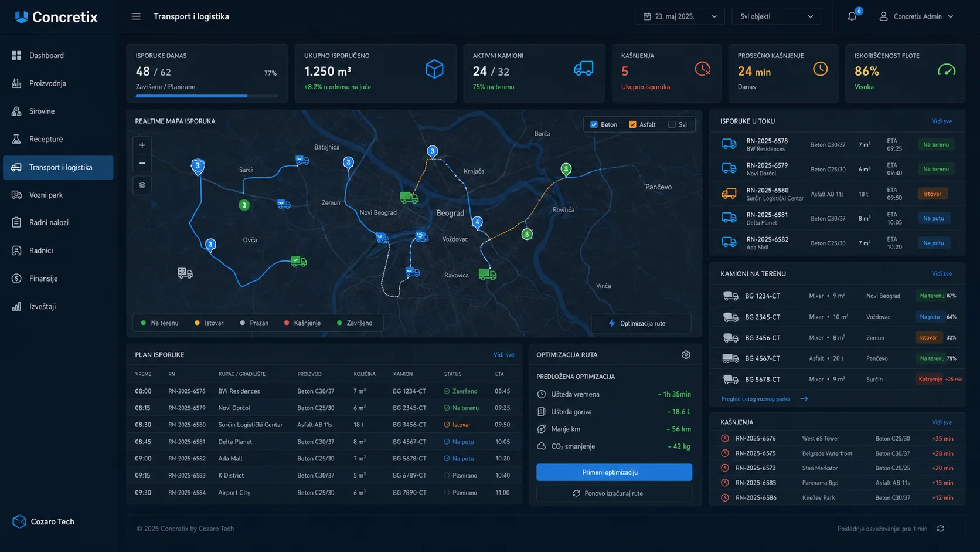Click Istovar status badge for RN-2025-6580

[x=932, y=194]
